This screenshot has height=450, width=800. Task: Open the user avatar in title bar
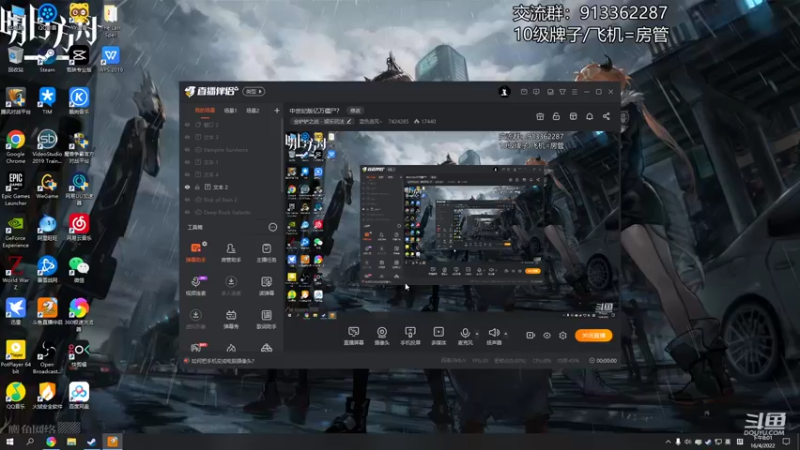[504, 92]
